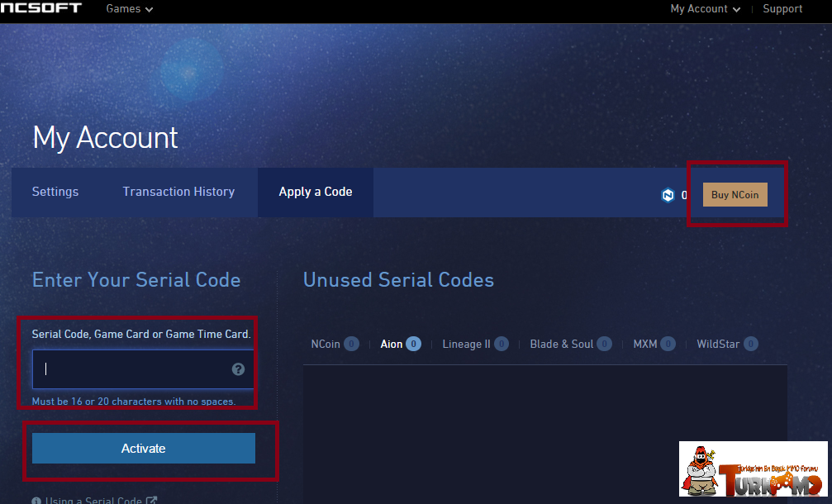Click the Unused Serial Codes heading

pyautogui.click(x=398, y=279)
